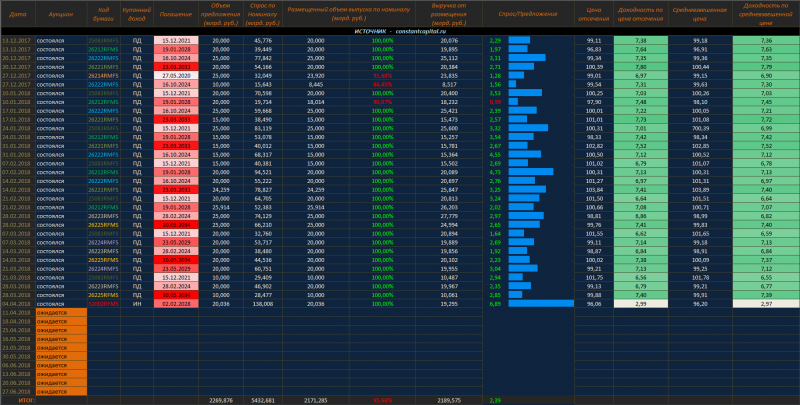Screen dimensions: 800x405
Task: Select the 'ожидается' cell for 27.06.2018
Action: [55, 390]
